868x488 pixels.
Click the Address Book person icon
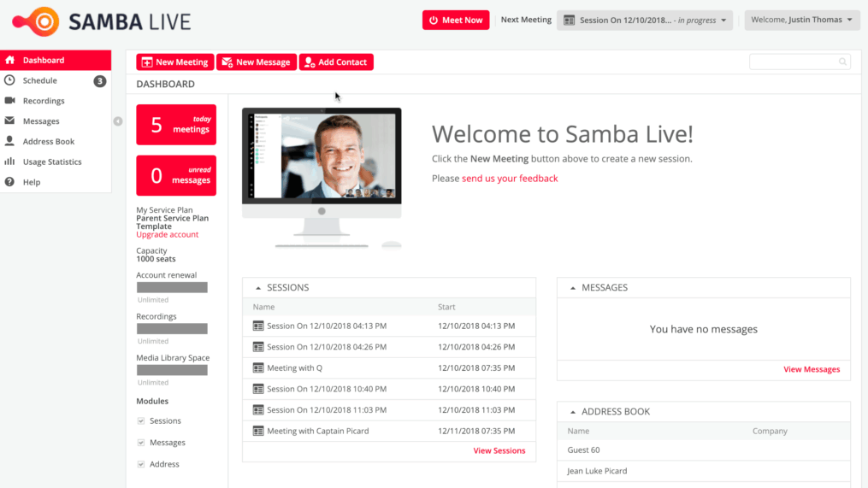click(10, 141)
